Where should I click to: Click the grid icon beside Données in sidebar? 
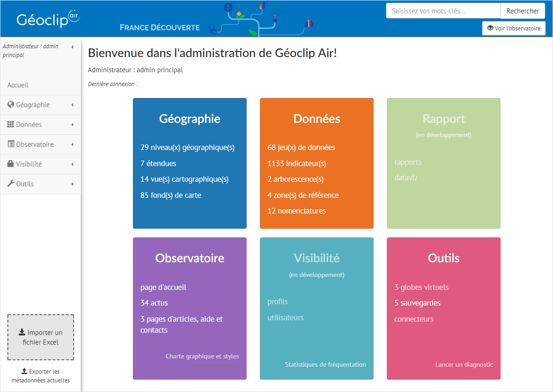(11, 124)
